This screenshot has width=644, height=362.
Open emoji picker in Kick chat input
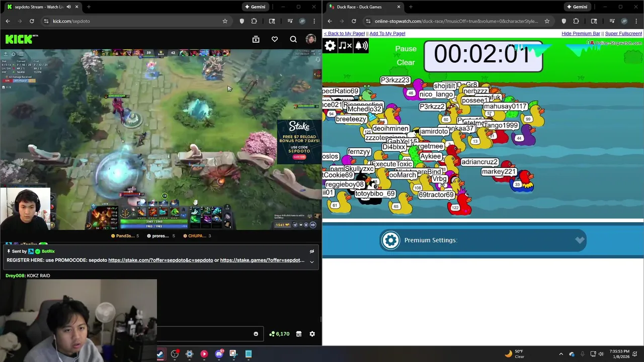pos(256,334)
